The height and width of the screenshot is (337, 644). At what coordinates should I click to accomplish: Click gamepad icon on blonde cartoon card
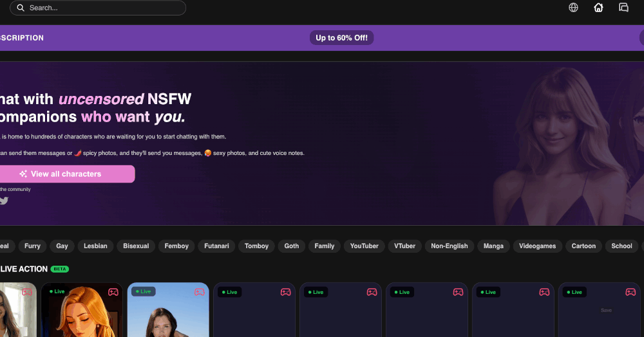click(113, 292)
